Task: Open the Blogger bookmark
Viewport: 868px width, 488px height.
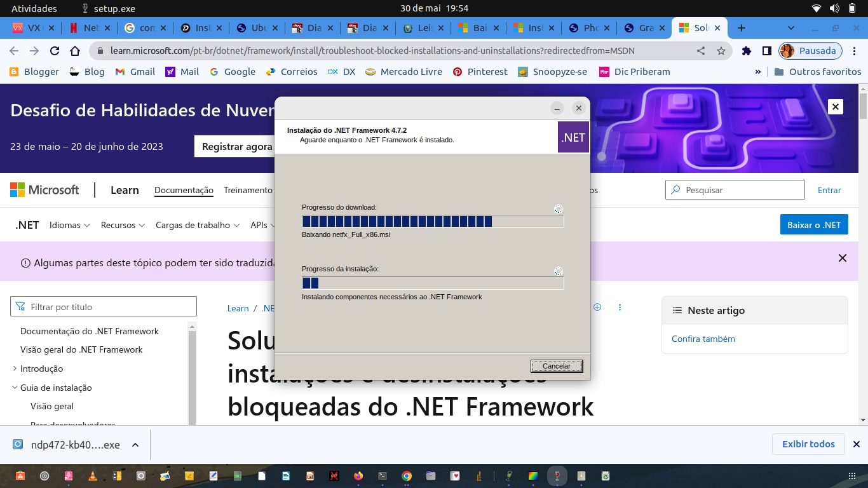Action: (34, 72)
